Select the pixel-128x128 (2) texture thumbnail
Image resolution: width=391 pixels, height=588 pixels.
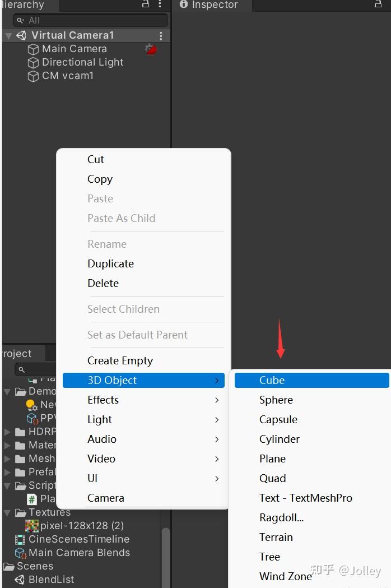point(32,526)
